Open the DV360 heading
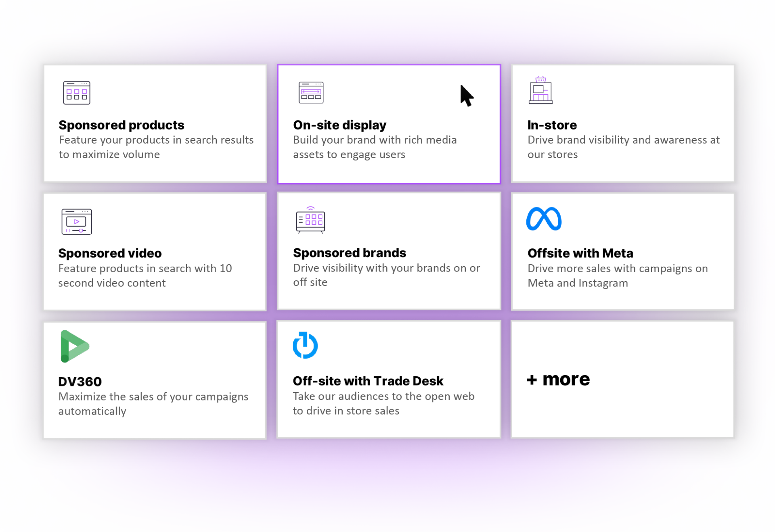 click(x=80, y=382)
